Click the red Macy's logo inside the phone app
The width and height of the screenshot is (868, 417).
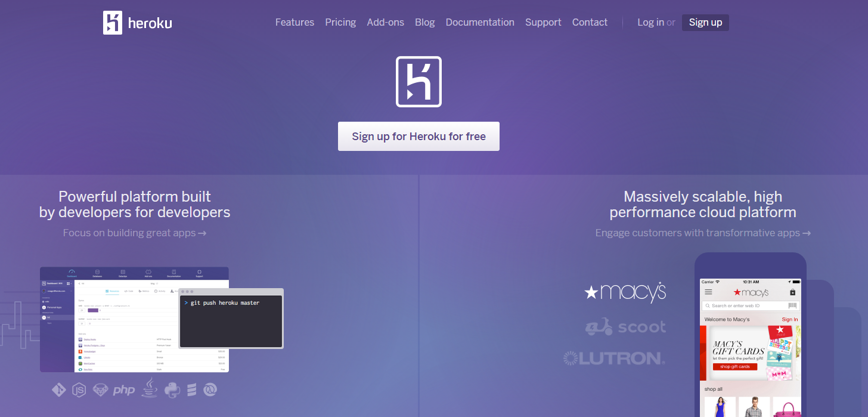751,292
